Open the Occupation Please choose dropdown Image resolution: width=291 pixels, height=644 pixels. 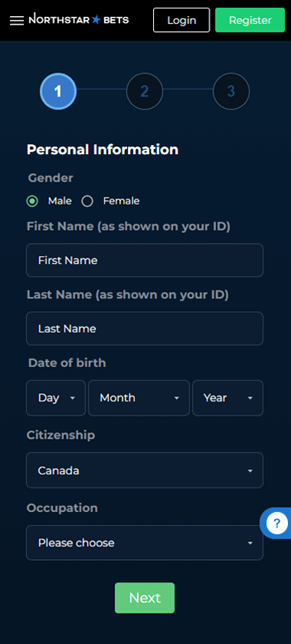point(145,543)
